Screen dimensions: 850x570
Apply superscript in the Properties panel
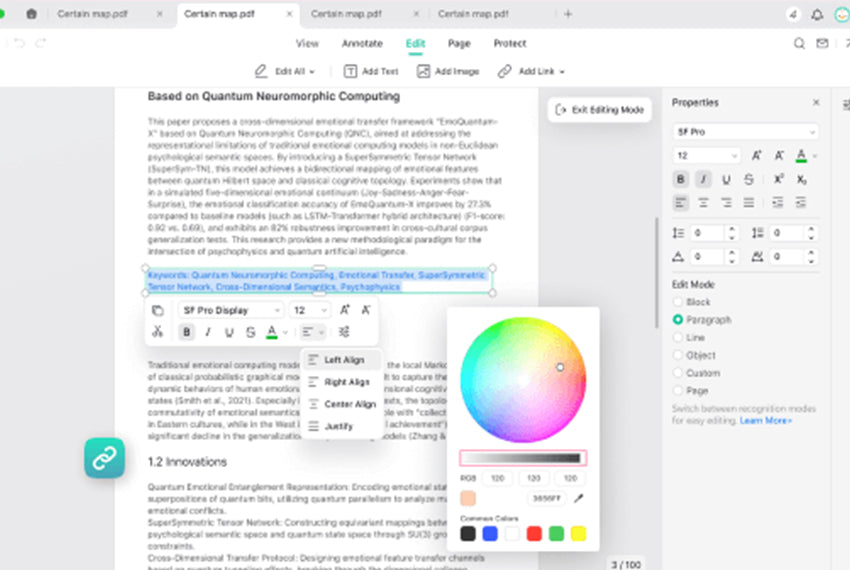click(778, 180)
